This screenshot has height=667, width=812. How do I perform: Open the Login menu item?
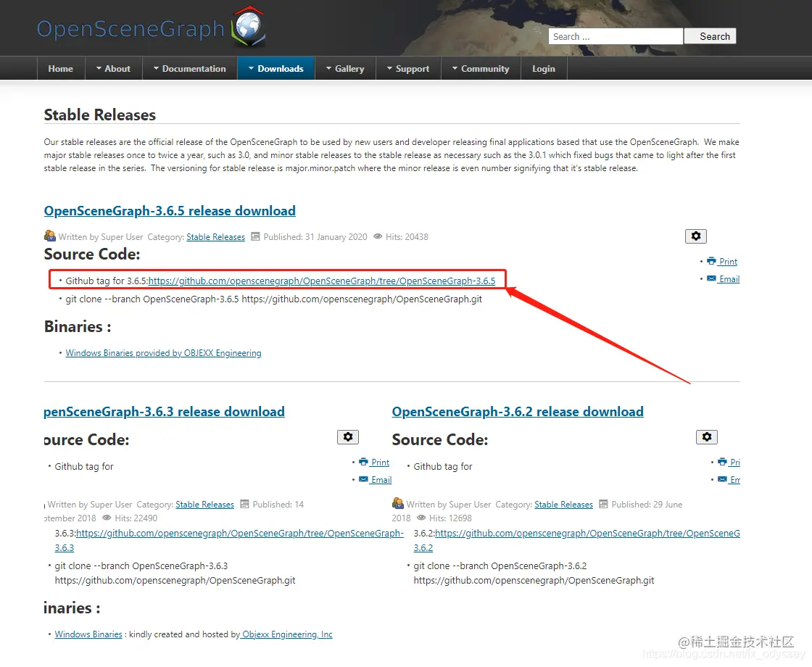click(544, 68)
